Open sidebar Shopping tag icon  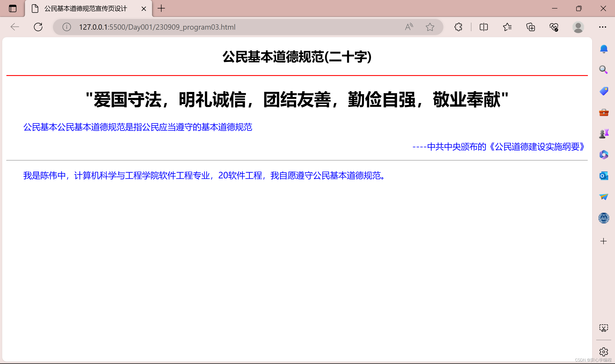[x=604, y=91]
